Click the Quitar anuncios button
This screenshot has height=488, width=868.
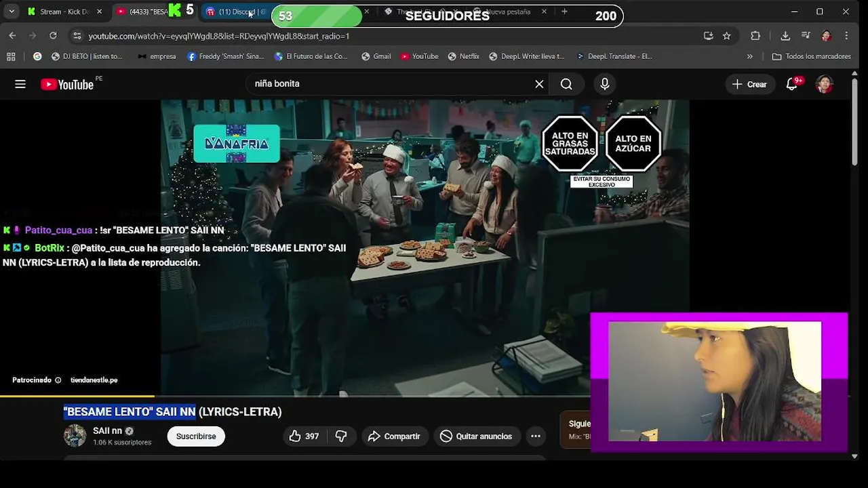point(476,436)
